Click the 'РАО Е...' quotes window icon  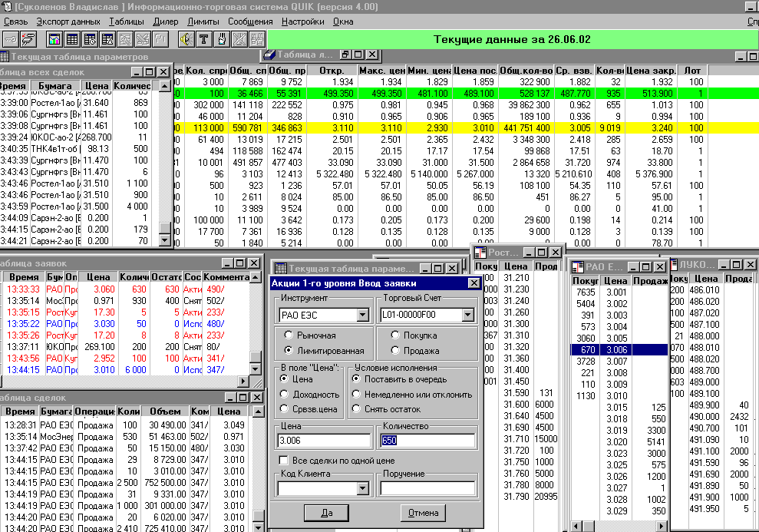577,266
